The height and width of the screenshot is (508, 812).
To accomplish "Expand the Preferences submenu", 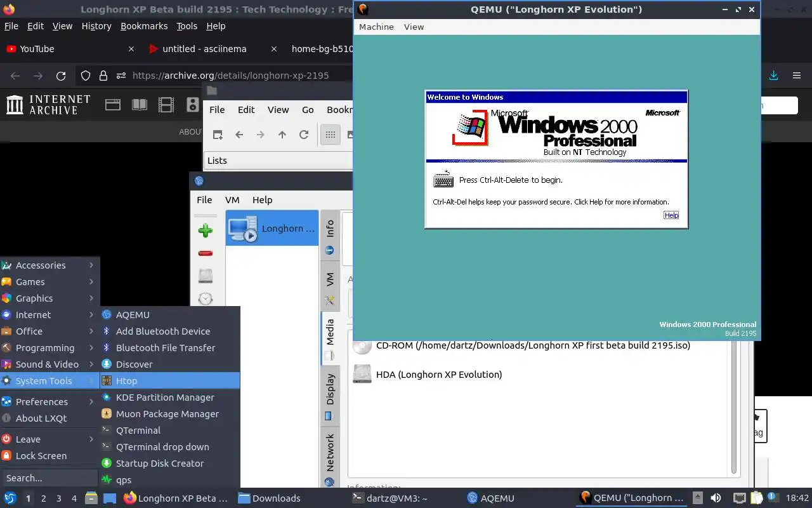I will pyautogui.click(x=49, y=402).
